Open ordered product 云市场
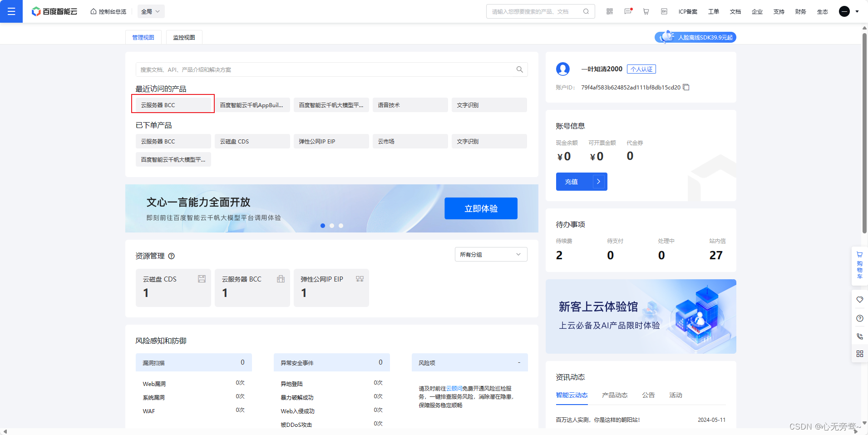 coord(410,141)
